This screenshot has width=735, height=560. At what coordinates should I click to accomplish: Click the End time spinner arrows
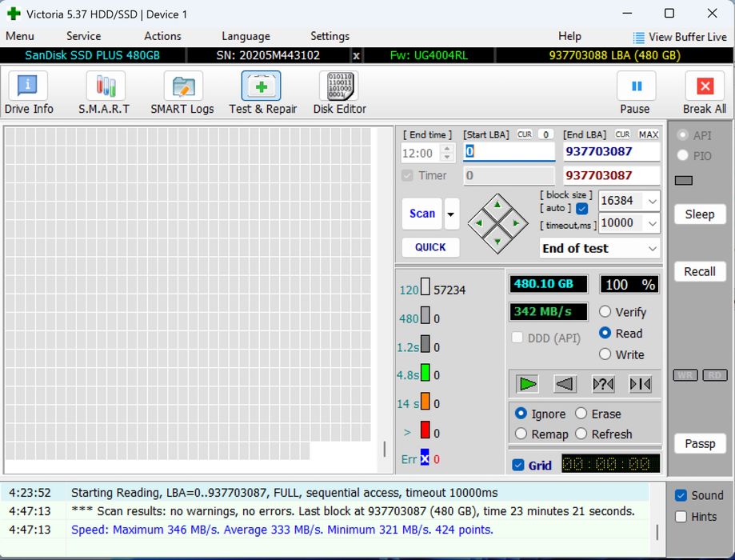(447, 153)
